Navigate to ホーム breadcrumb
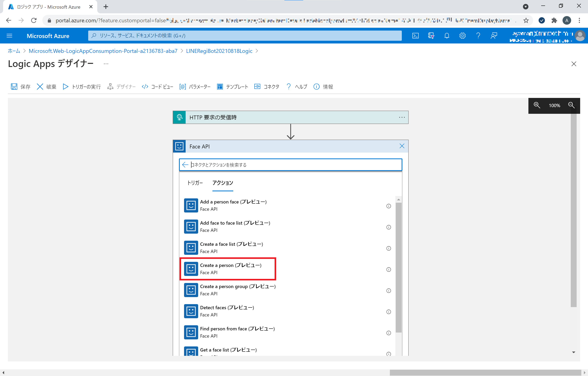This screenshot has height=376, width=588. [14, 51]
